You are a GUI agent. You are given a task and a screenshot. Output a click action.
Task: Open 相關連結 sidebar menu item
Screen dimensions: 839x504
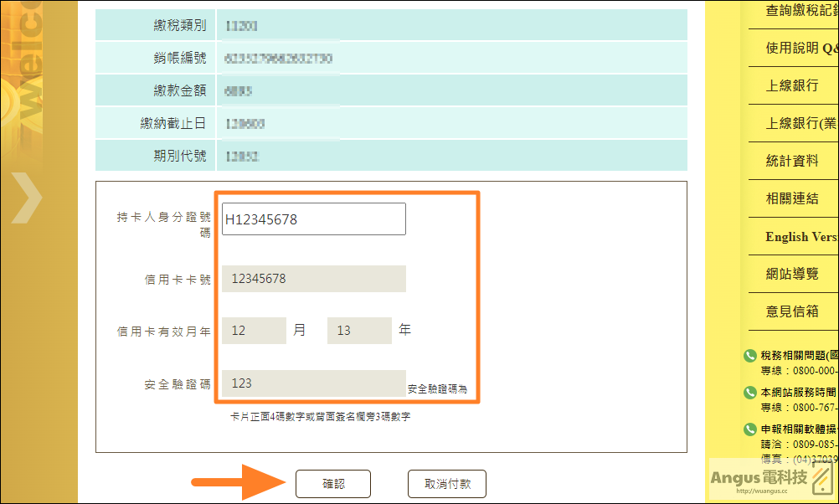click(792, 198)
